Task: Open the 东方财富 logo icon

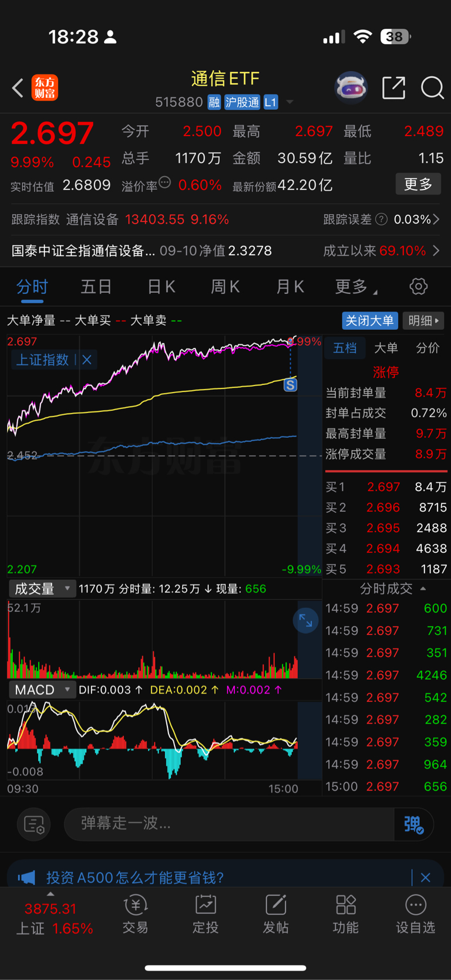Action: click(x=45, y=88)
